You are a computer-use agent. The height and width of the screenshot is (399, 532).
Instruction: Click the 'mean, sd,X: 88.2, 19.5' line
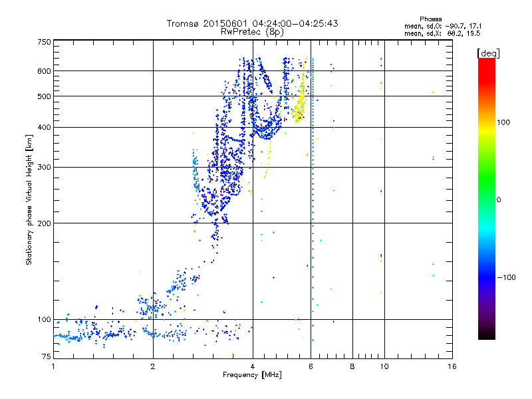(442, 33)
